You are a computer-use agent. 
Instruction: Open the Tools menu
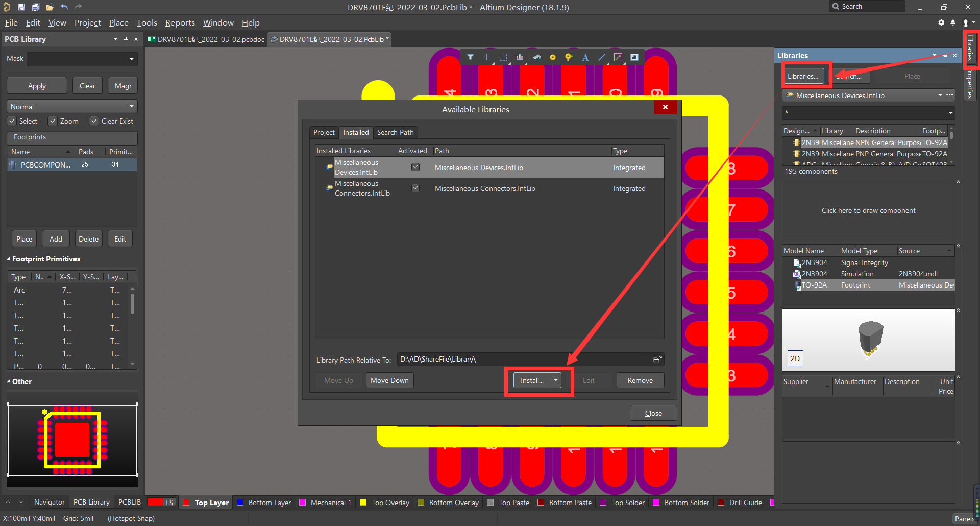click(146, 22)
